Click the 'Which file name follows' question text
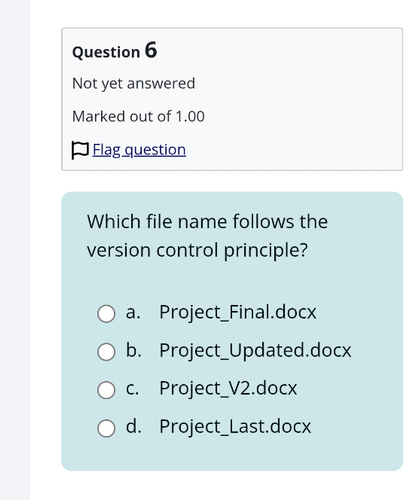416x500 pixels. click(x=207, y=236)
